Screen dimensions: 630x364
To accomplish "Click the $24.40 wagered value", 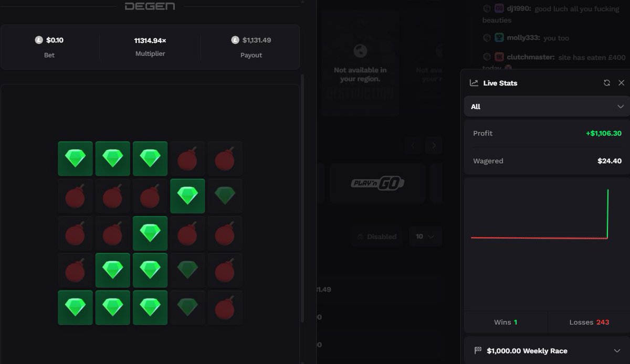I will click(x=610, y=161).
